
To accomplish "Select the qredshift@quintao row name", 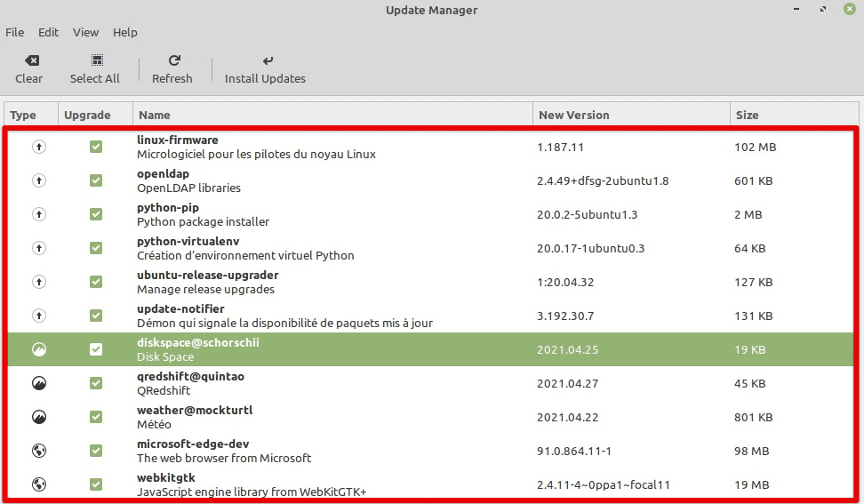I will [190, 376].
